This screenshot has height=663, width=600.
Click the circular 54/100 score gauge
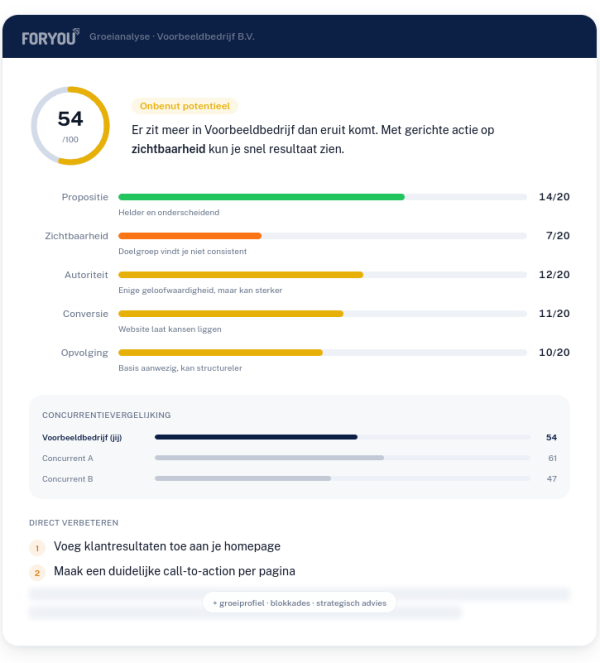[x=70, y=125]
